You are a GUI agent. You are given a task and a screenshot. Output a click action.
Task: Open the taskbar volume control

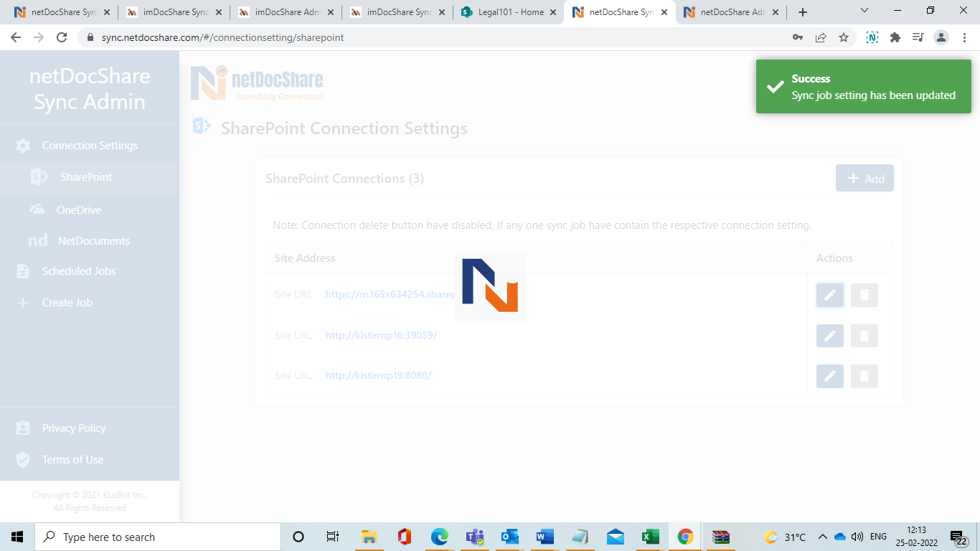click(x=857, y=537)
